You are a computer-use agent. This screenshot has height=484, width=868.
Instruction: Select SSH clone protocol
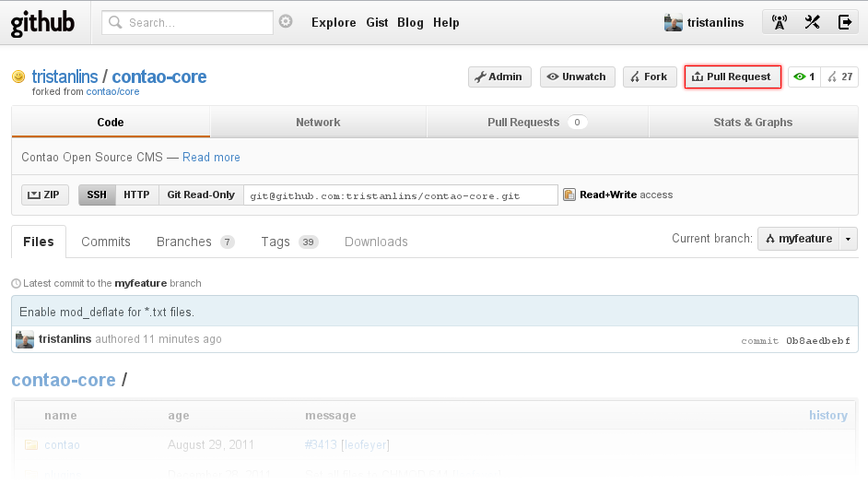pyautogui.click(x=97, y=195)
